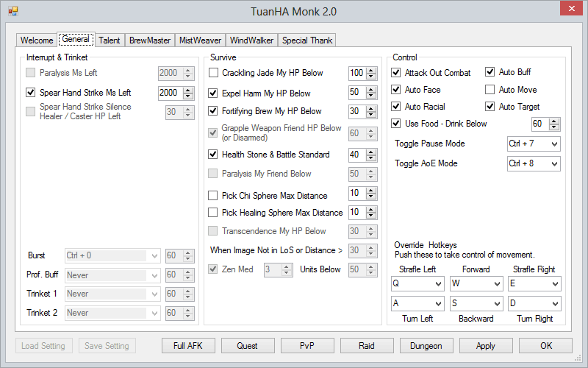Increase Expel Harm HP Below value
Image resolution: width=588 pixels, height=368 pixels.
[371, 90]
